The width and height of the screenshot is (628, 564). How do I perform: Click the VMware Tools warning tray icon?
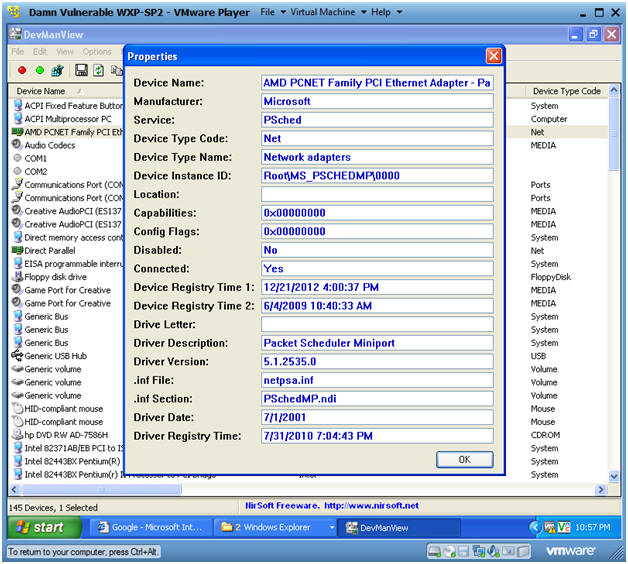(549, 527)
